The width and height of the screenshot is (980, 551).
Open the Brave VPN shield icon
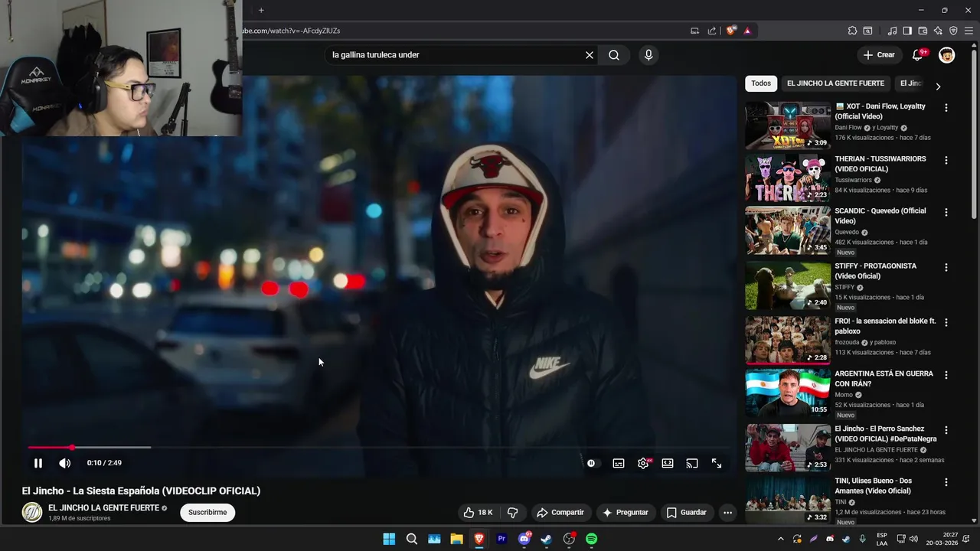953,31
